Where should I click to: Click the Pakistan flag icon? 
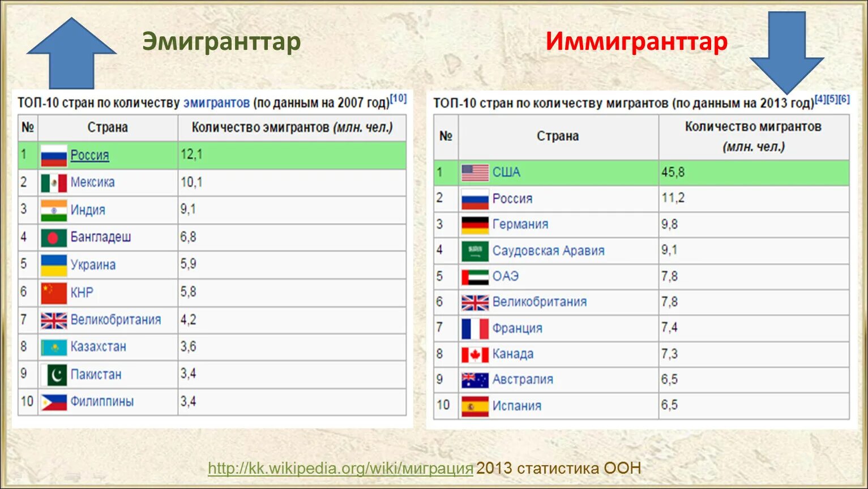(54, 375)
